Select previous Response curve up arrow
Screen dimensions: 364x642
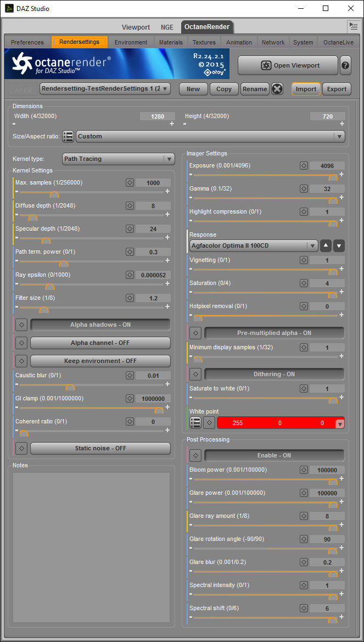(x=326, y=245)
